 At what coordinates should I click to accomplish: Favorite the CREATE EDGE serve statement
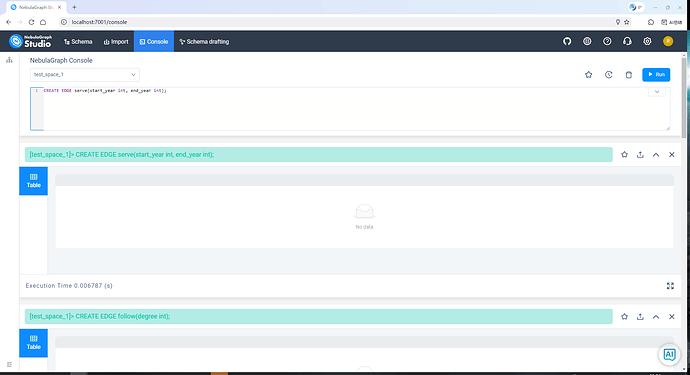click(624, 154)
